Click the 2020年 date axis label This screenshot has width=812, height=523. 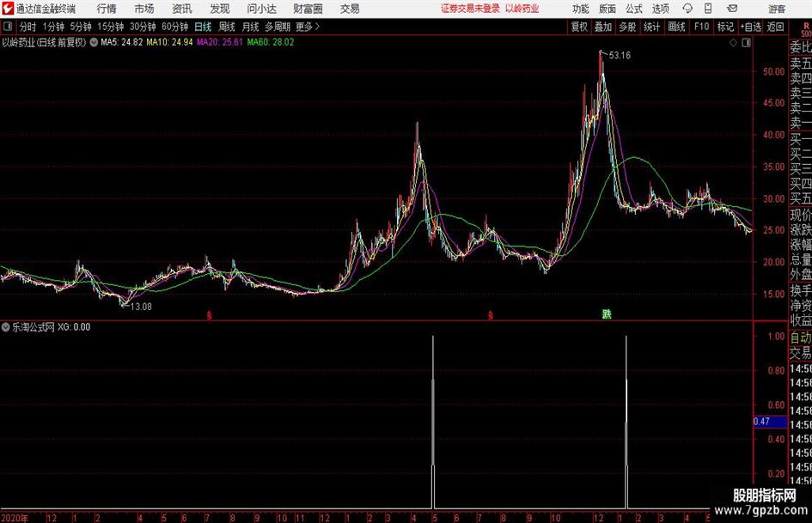[x=15, y=518]
